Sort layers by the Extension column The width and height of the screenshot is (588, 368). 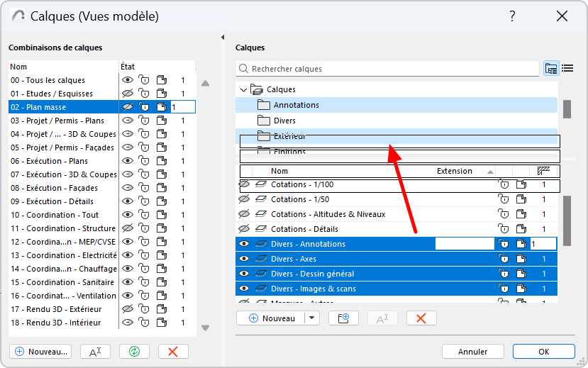point(465,171)
